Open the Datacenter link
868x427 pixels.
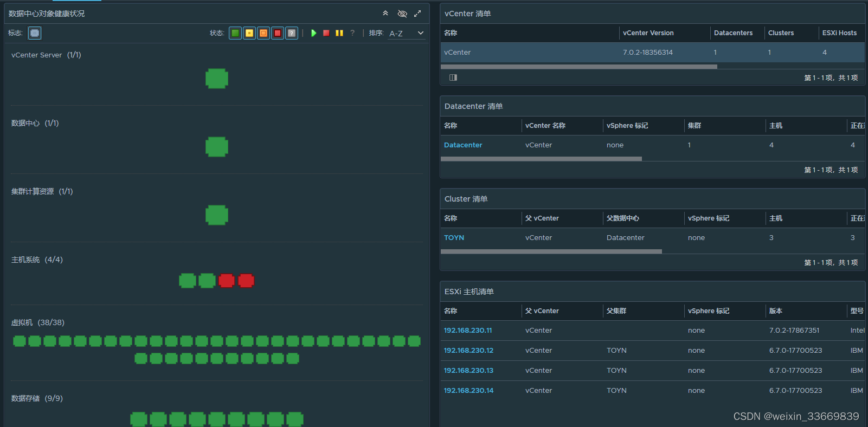click(x=463, y=145)
